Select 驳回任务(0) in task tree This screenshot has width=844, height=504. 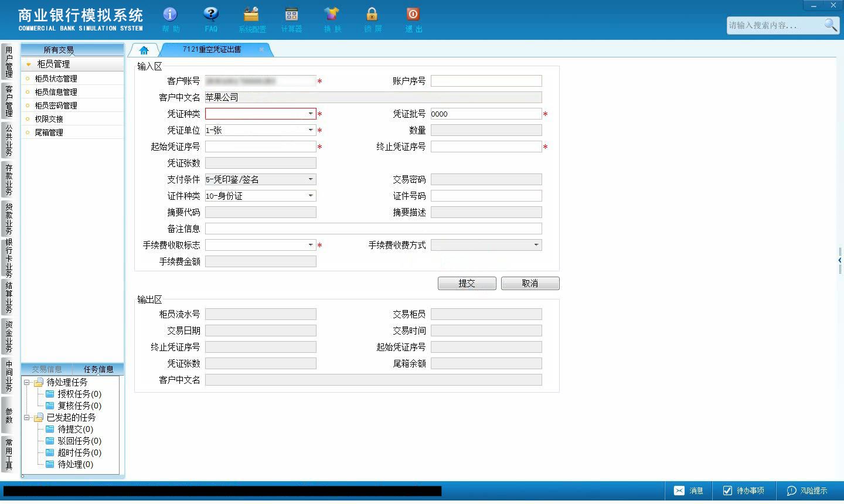[79, 441]
